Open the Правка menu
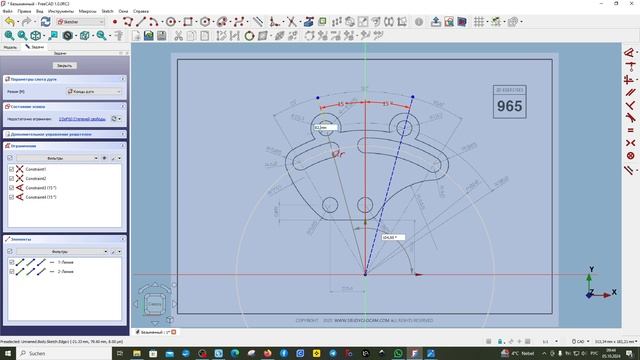Image resolution: width=640 pixels, height=360 pixels. tap(24, 11)
